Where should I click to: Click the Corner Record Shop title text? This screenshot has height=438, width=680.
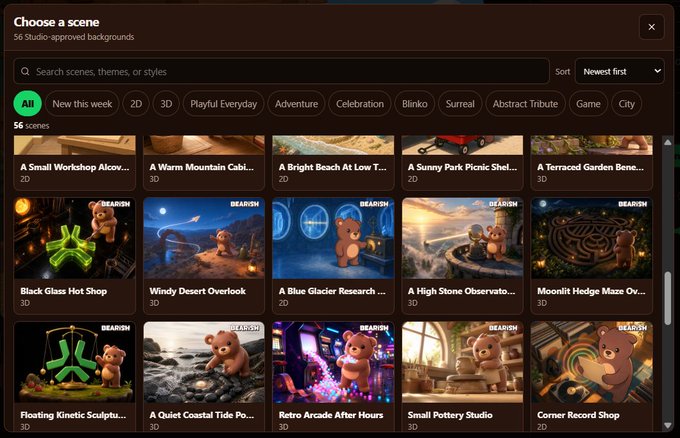point(578,415)
